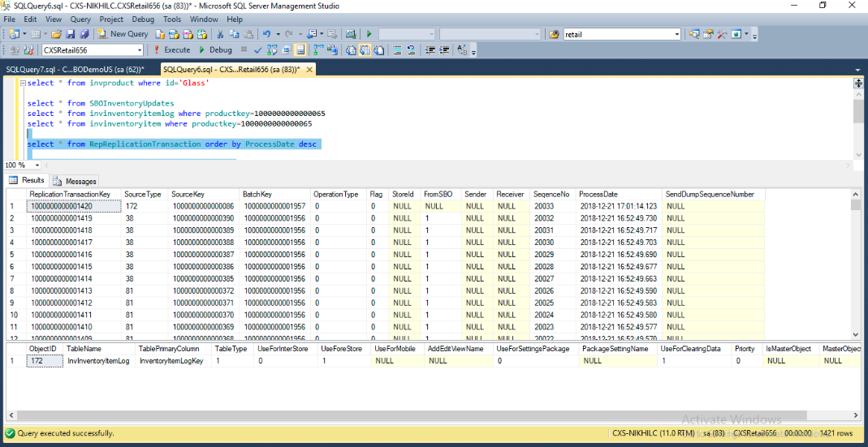Open the web browser icon
The image size is (868, 447).
[x=736, y=34]
